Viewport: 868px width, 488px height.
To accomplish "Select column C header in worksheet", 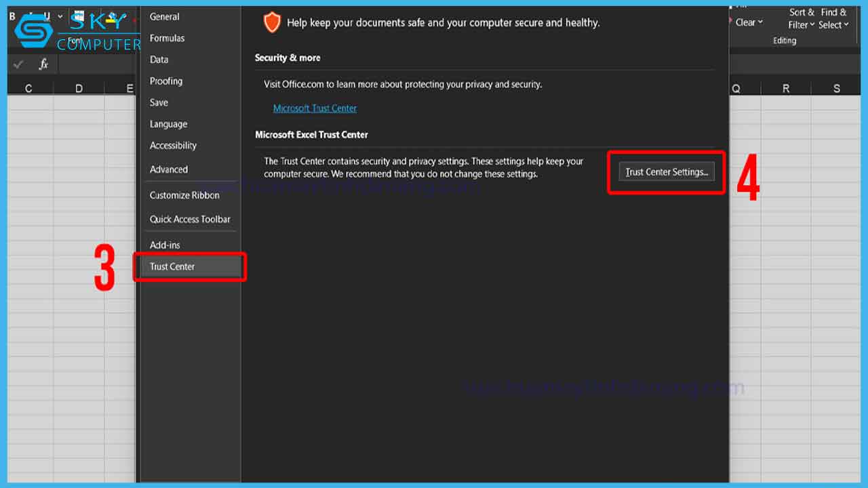I will coord(28,89).
